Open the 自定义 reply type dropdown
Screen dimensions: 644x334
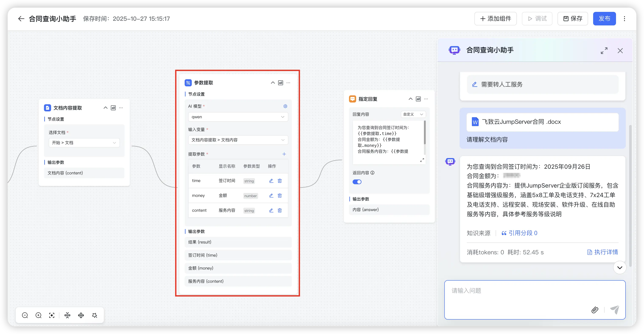tap(413, 114)
